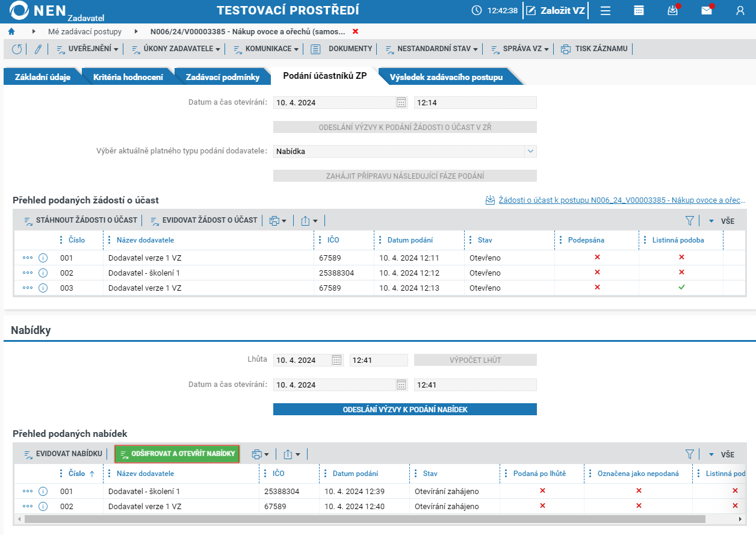Open print dropdown in žádosti table toolbar

277,221
